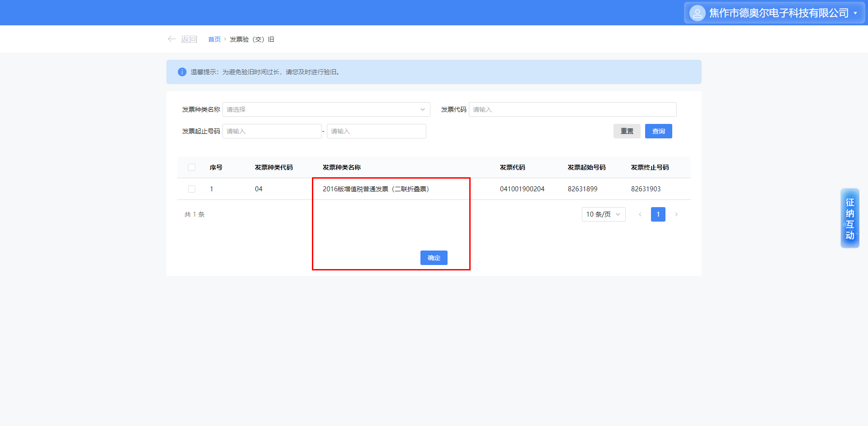The image size is (868, 426).
Task: Click the 确定 button
Action: coord(434,258)
